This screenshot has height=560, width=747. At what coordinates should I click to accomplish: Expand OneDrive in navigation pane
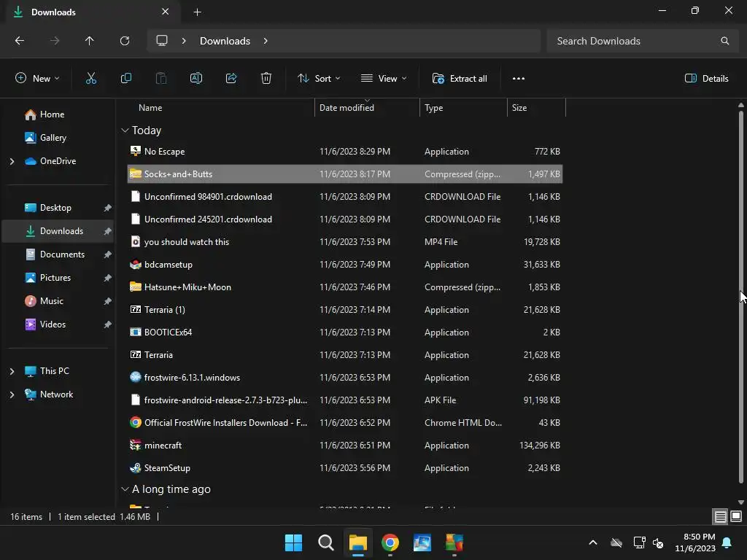click(12, 161)
